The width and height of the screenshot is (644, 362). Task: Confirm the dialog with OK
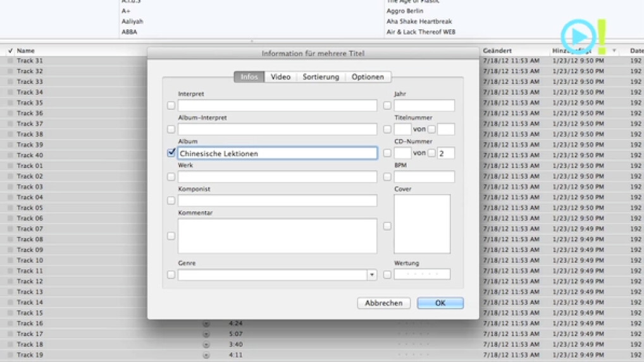(x=440, y=303)
